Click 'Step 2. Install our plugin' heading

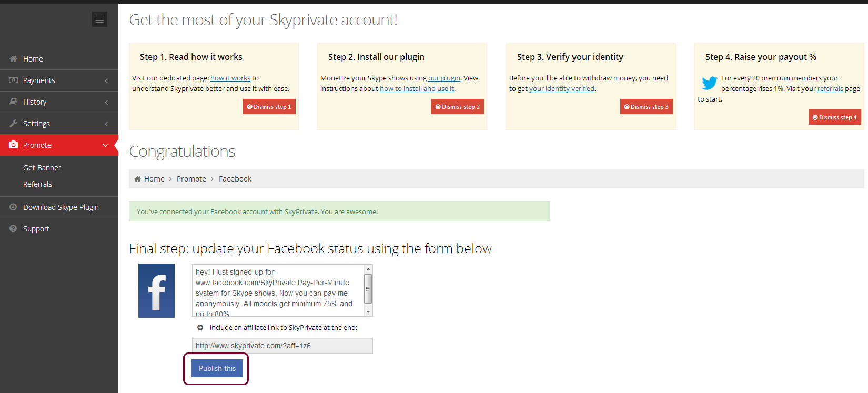click(376, 57)
